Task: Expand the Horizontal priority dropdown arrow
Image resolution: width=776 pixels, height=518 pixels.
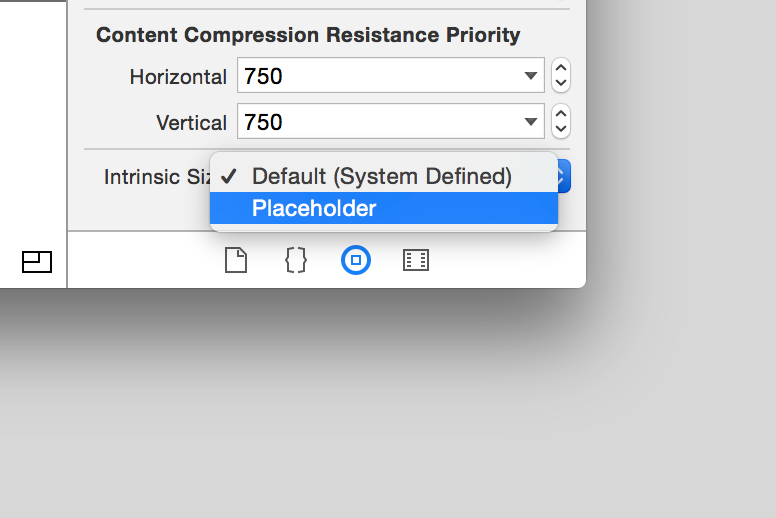Action: (530, 76)
